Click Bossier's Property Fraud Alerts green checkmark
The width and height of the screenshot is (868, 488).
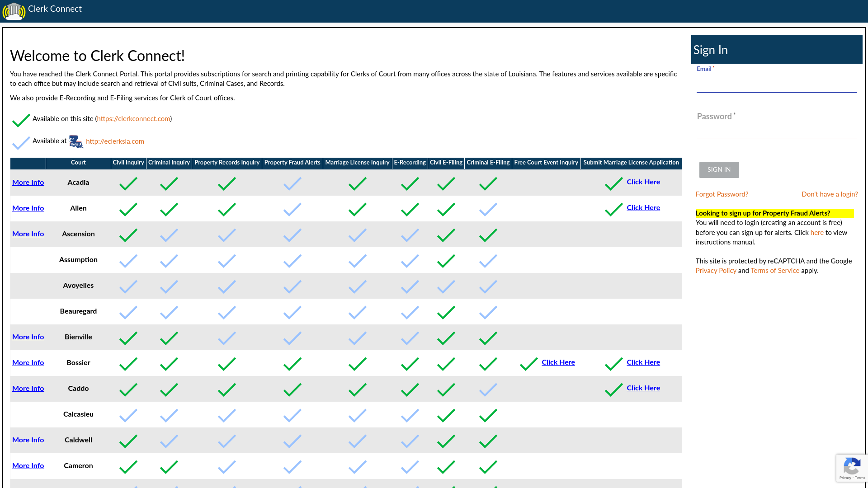tap(292, 364)
